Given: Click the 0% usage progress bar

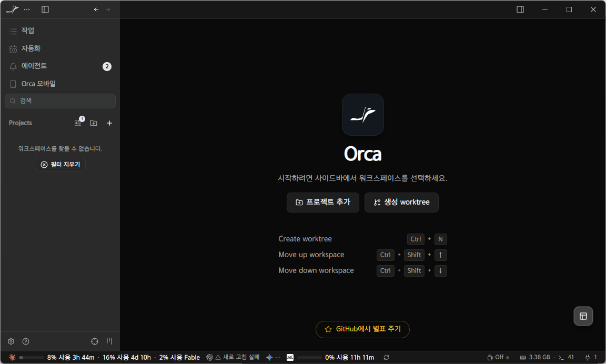Looking at the screenshot, I should pyautogui.click(x=309, y=358).
